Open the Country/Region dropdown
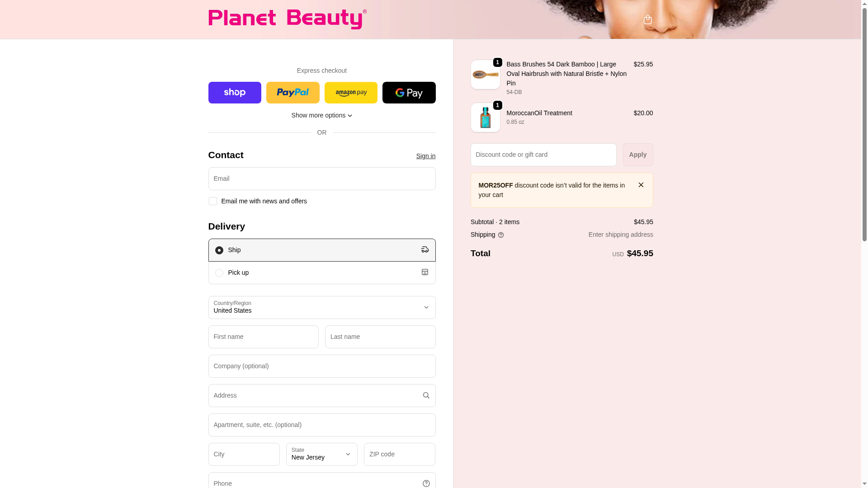The height and width of the screenshot is (488, 868). coord(321,307)
